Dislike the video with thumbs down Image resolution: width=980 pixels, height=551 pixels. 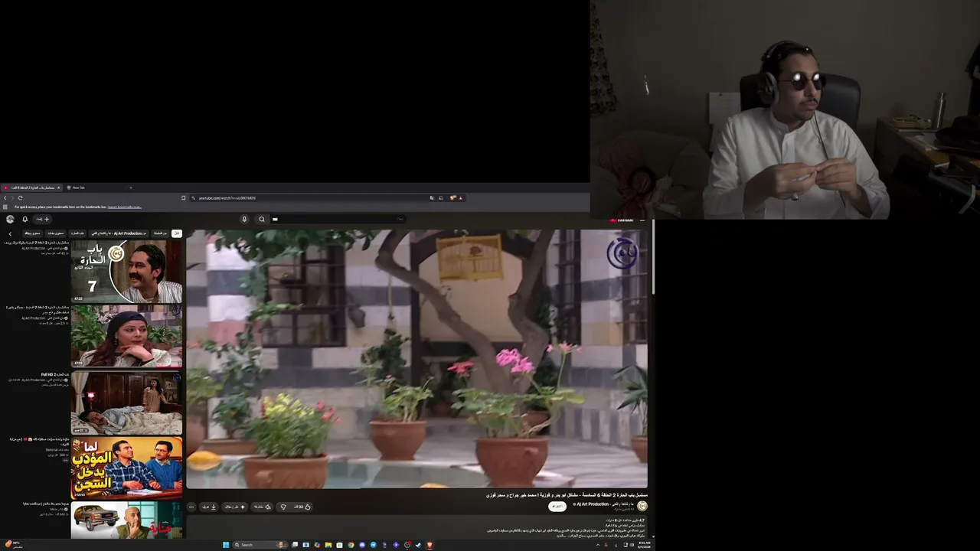[x=283, y=507]
